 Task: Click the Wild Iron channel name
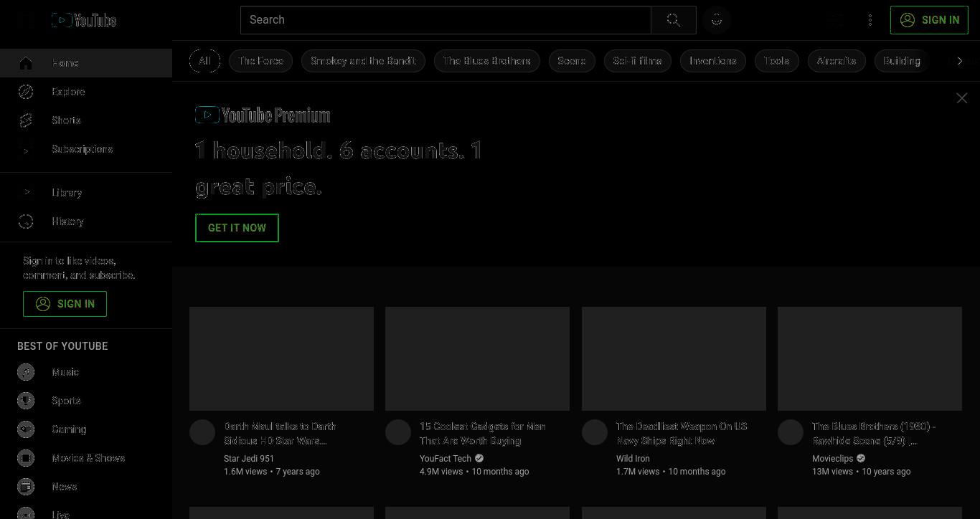633,459
